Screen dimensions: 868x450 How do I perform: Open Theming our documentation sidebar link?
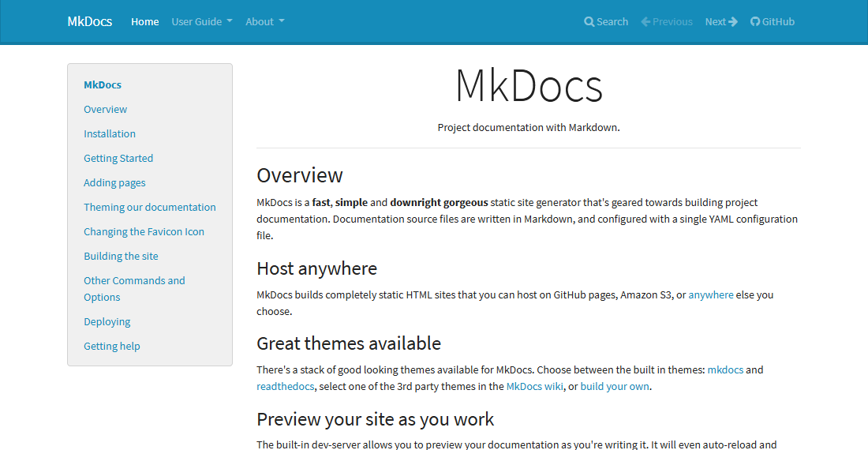[150, 207]
